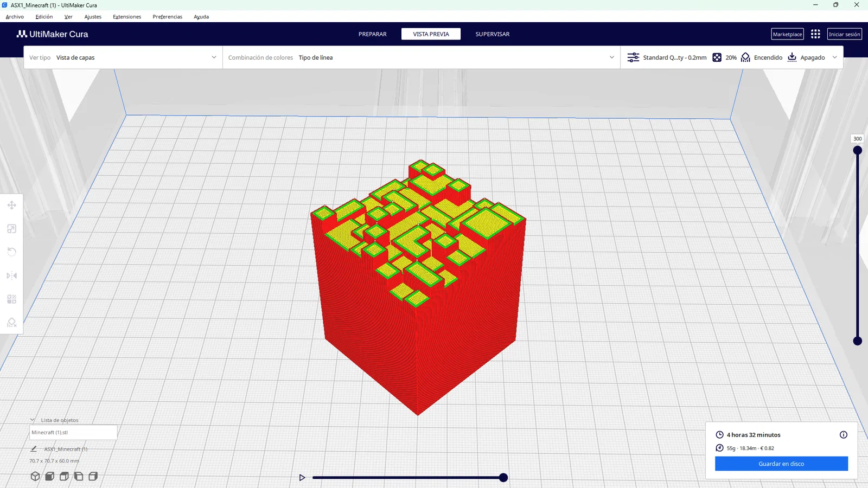Viewport: 868px width, 488px height.
Task: Restore down the Cura window
Action: click(836, 5)
